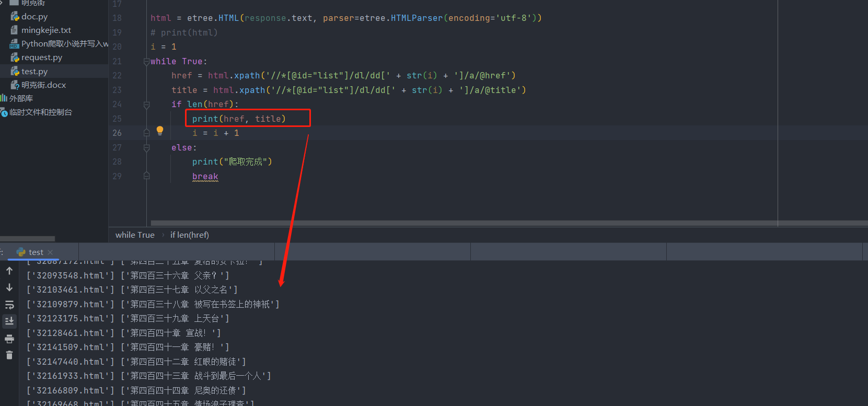Expand 外部库 external libraries node
Screen dimensions: 868x406
click(17, 98)
